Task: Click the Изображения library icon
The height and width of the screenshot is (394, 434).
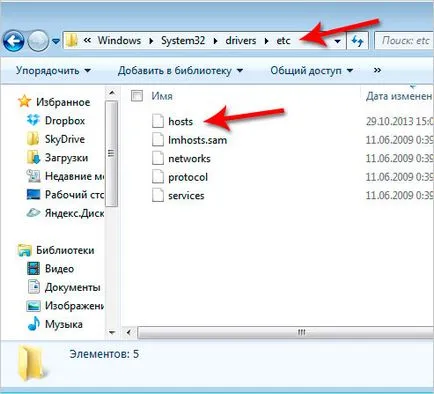Action: click(33, 306)
